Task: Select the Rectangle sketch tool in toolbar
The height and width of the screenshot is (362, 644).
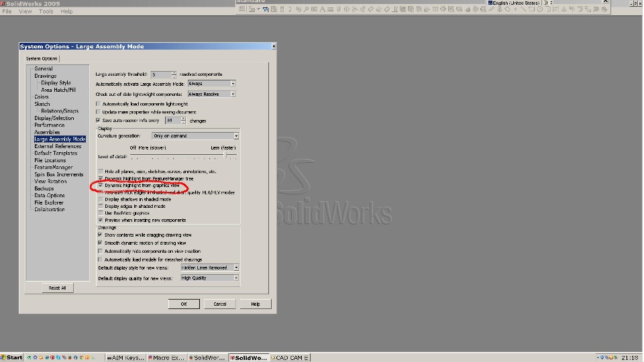Action: (531, 9)
